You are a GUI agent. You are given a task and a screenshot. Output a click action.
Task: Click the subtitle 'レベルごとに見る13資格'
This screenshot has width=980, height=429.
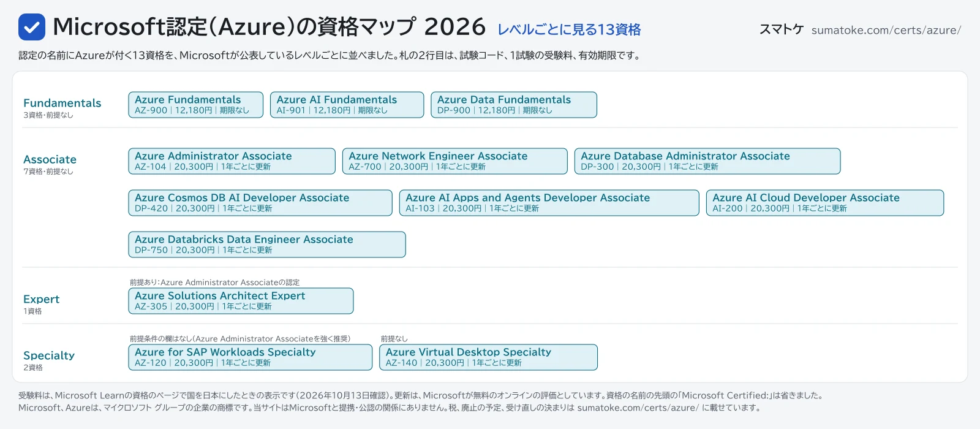tap(569, 29)
